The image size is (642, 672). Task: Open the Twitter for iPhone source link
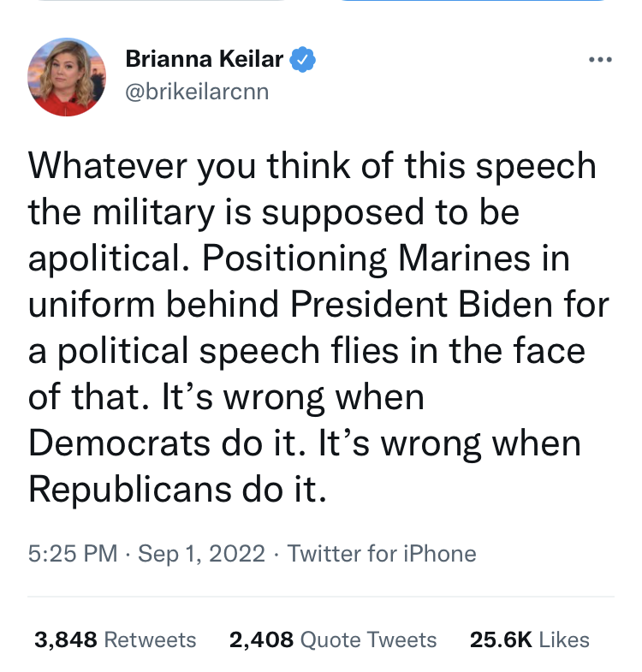point(382,553)
